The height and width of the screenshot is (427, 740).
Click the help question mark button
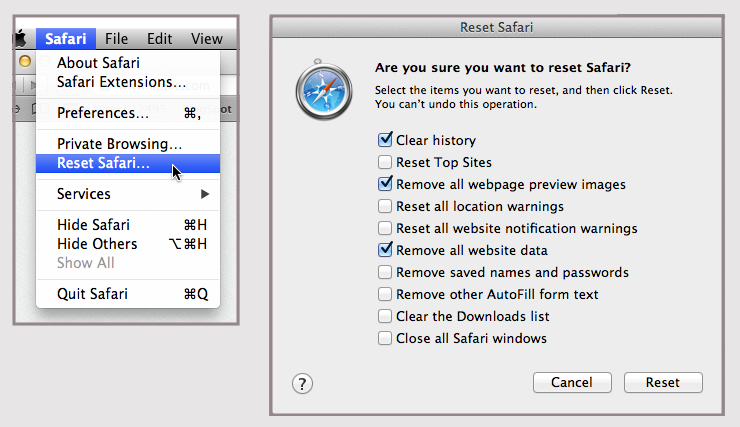[x=303, y=383]
